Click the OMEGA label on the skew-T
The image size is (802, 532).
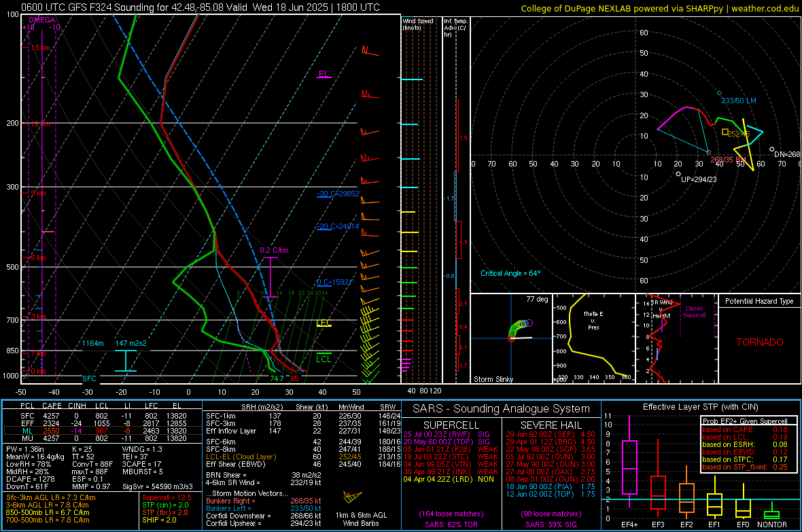[x=42, y=20]
